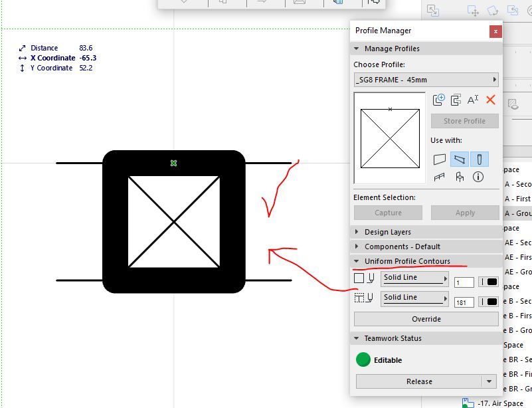Duplicate the current profile

pyautogui.click(x=456, y=100)
